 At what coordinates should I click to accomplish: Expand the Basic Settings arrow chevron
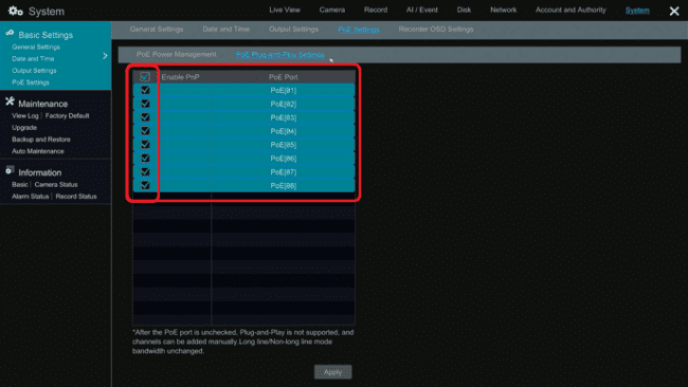(x=105, y=56)
